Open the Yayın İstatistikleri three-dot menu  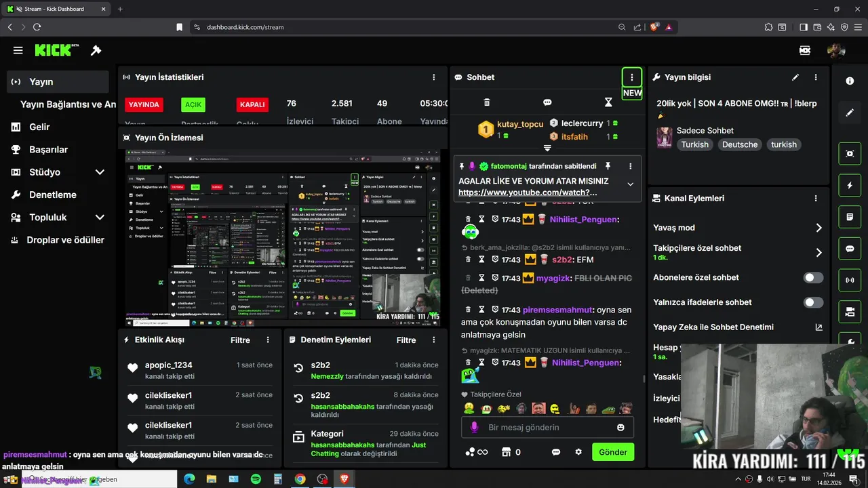[434, 77]
